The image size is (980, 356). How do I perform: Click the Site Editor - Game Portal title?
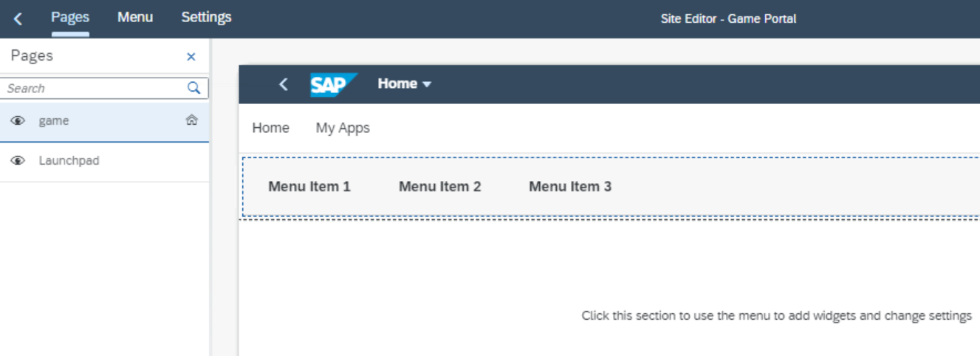pos(728,19)
